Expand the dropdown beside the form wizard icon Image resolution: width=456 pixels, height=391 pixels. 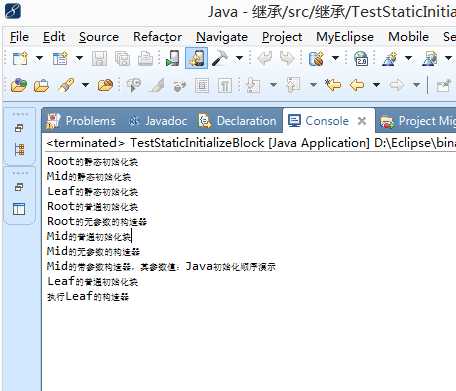click(x=79, y=58)
